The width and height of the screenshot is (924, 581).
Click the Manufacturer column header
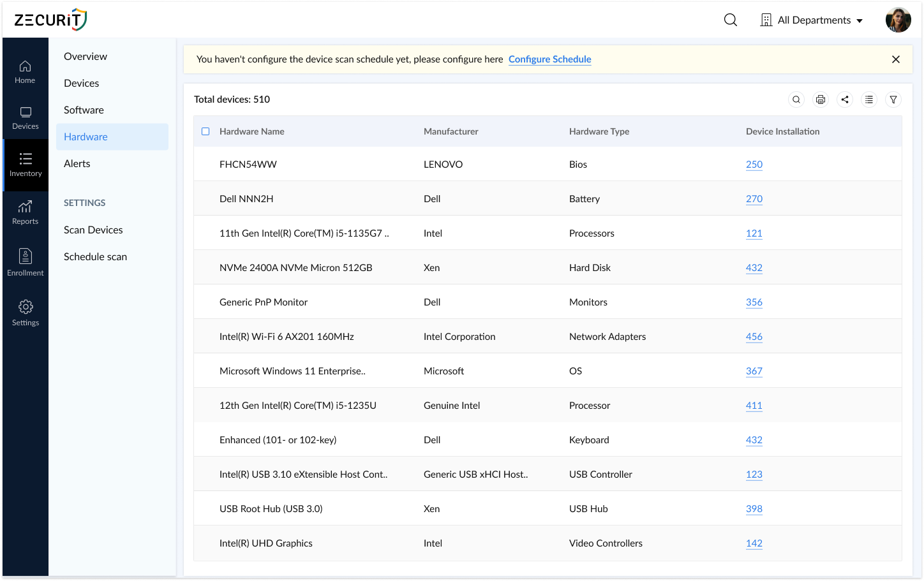[451, 131]
